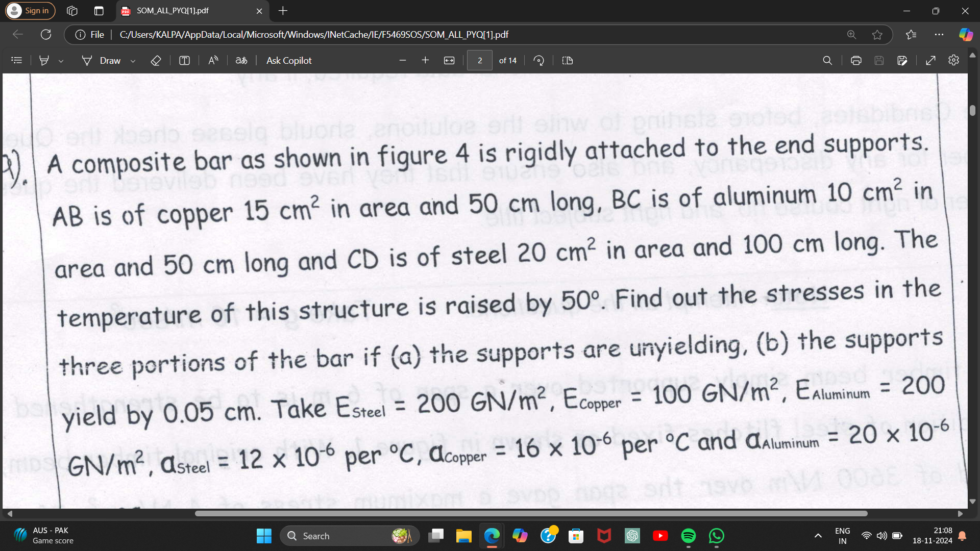
Task: Choose the Add text tool
Action: [184, 60]
